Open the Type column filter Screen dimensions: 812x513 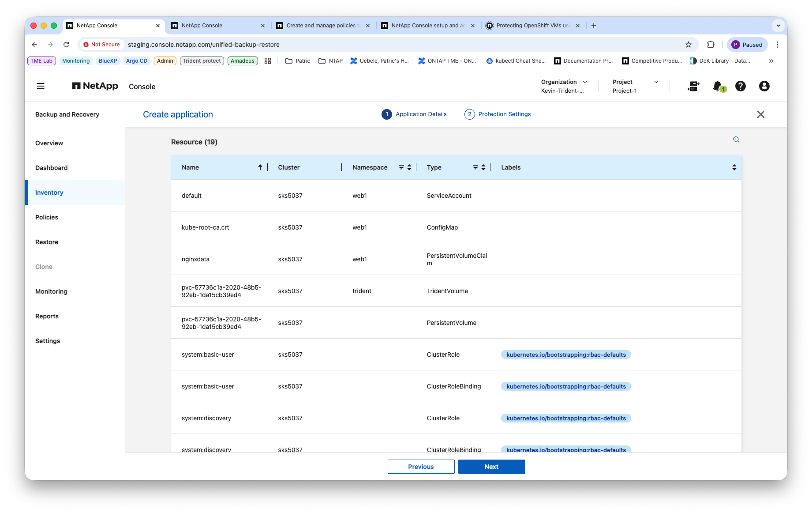(475, 167)
